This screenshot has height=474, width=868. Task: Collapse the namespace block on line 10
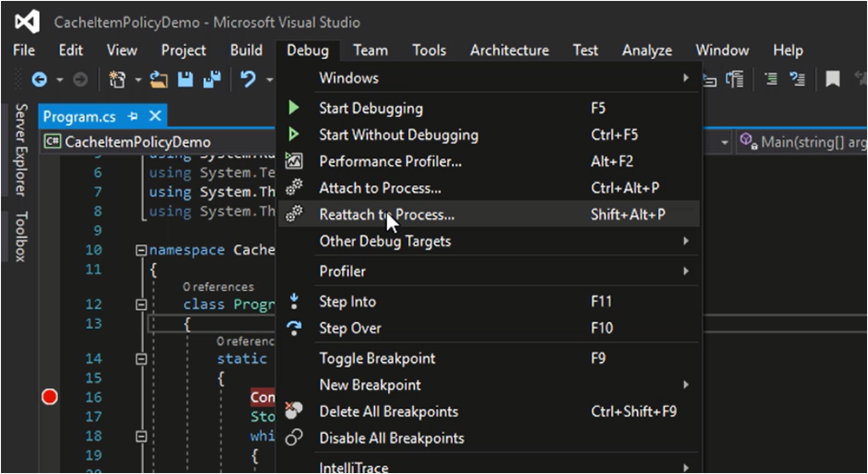(141, 250)
